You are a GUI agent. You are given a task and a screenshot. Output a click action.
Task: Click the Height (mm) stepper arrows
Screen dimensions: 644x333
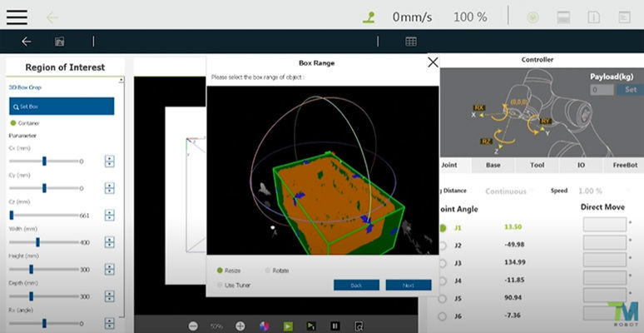109,269
